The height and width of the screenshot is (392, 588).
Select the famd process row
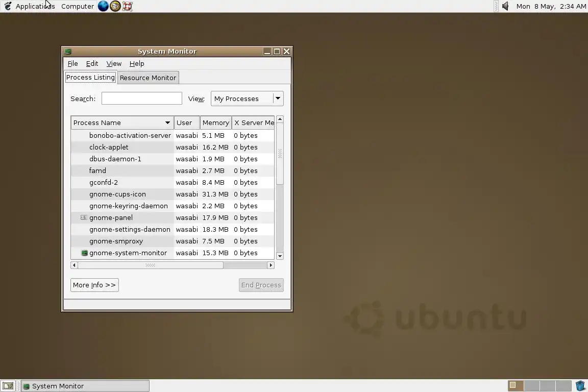tap(173, 170)
